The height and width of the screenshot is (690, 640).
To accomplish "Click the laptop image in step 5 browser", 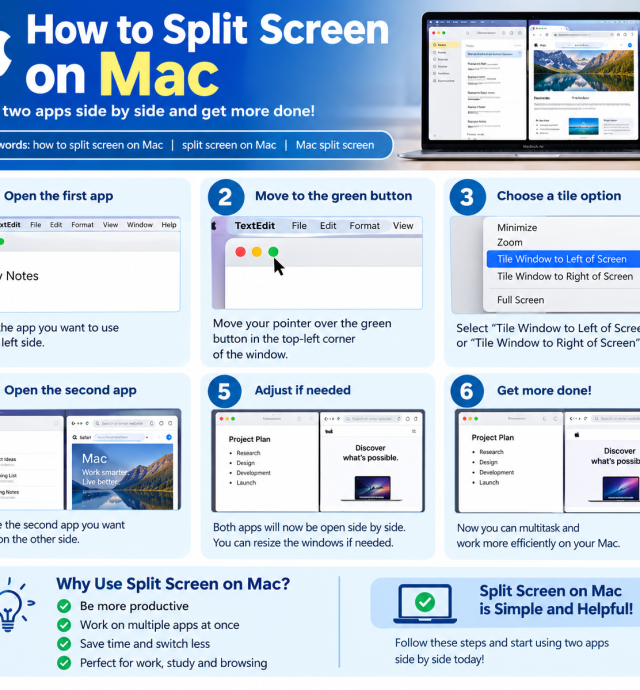I will (372, 488).
